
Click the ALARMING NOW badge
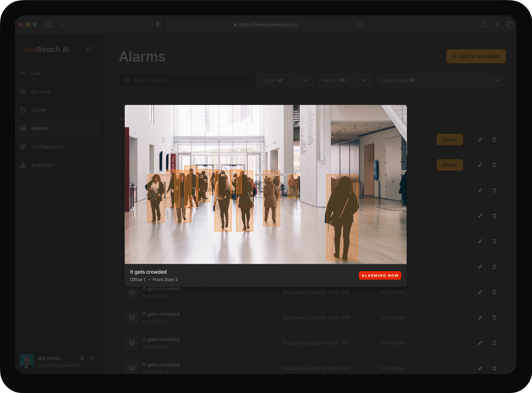(380, 275)
